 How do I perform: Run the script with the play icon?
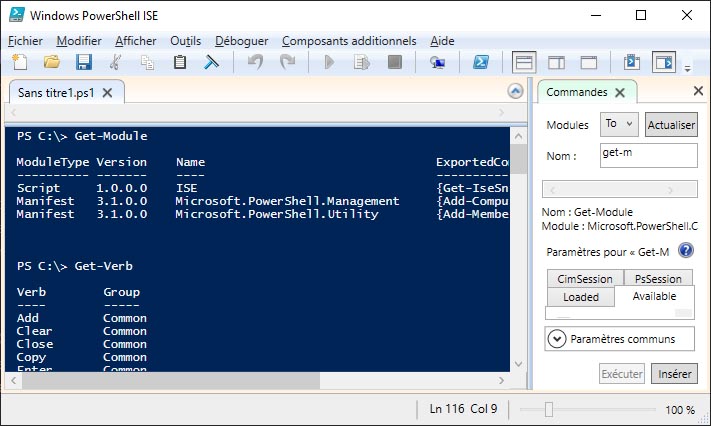[329, 62]
